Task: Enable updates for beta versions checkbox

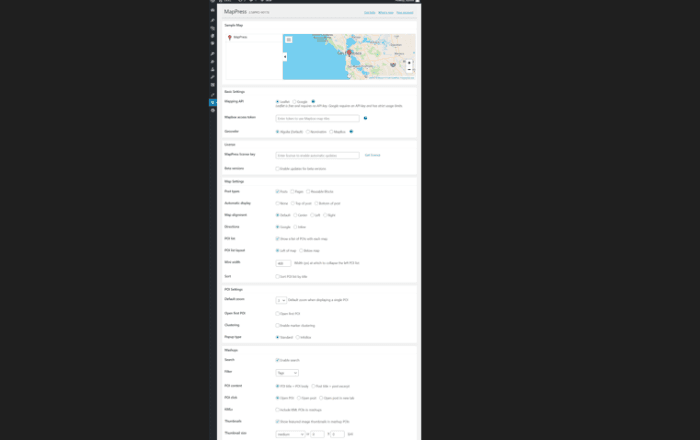Action: (x=277, y=169)
